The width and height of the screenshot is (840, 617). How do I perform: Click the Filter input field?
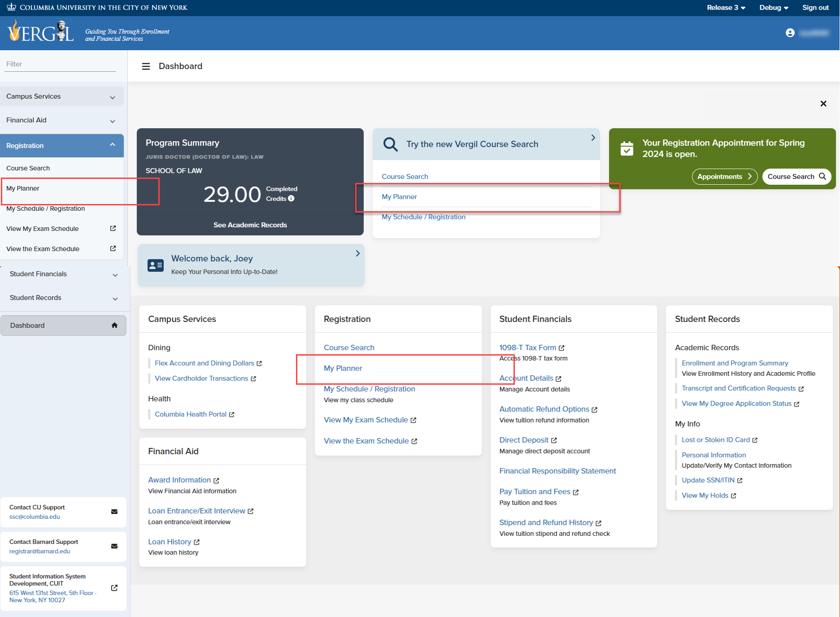(x=61, y=64)
